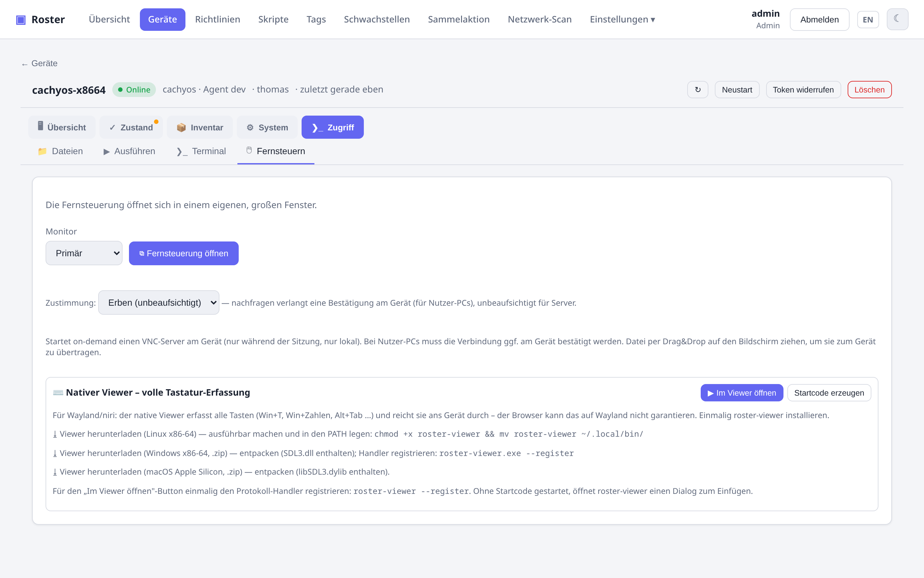Open Netzwerk-Scan in the top navigation
Image resolution: width=924 pixels, height=578 pixels.
click(540, 20)
